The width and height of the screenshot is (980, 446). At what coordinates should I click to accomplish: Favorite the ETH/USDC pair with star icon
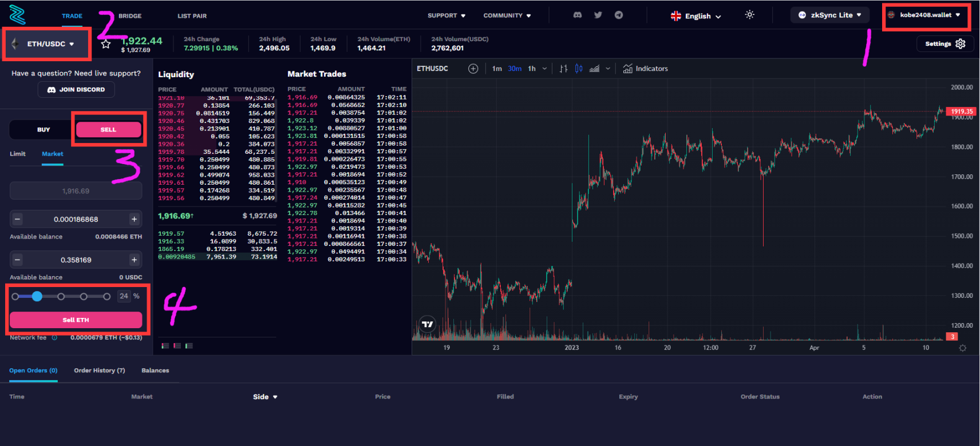[106, 44]
